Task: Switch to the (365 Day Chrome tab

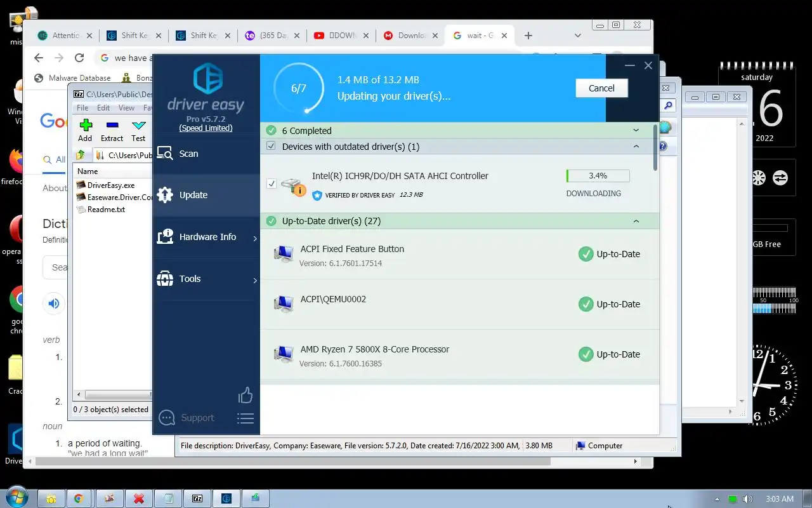Action: coord(273,36)
